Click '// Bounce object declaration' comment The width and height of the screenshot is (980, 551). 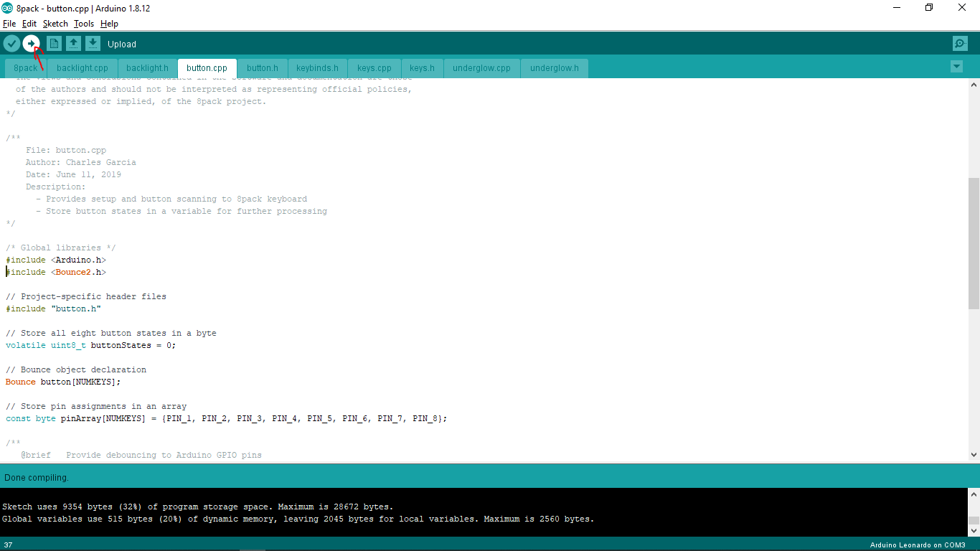coord(76,369)
